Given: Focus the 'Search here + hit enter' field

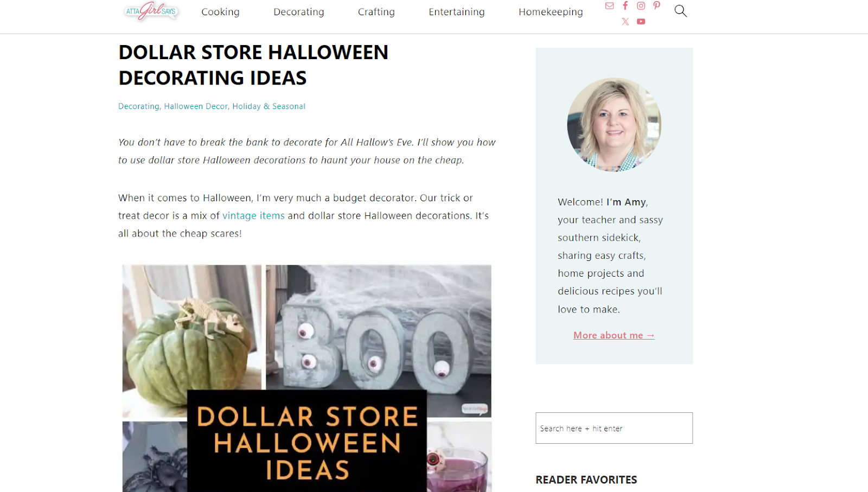Looking at the screenshot, I should (x=614, y=428).
